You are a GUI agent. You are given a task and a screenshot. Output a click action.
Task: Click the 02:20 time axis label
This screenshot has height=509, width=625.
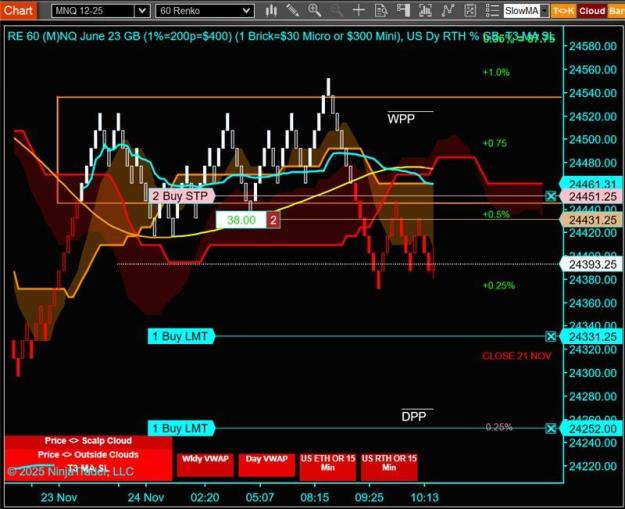(204, 497)
